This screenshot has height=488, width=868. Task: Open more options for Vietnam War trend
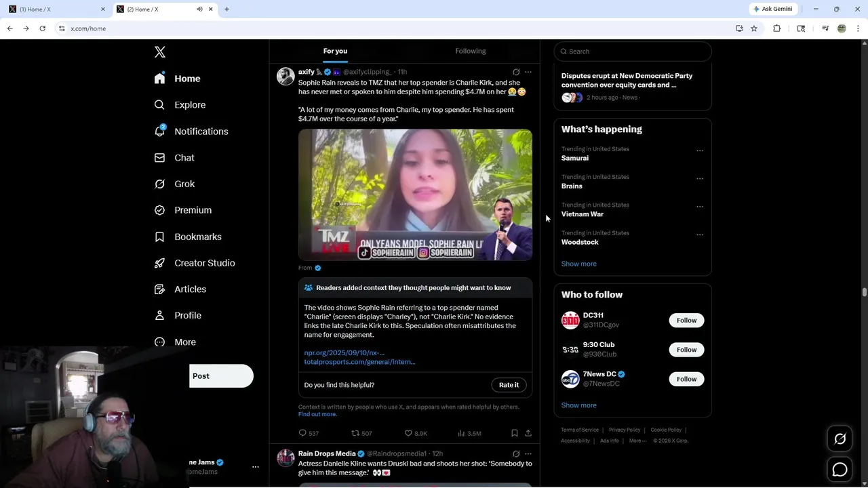tap(700, 207)
